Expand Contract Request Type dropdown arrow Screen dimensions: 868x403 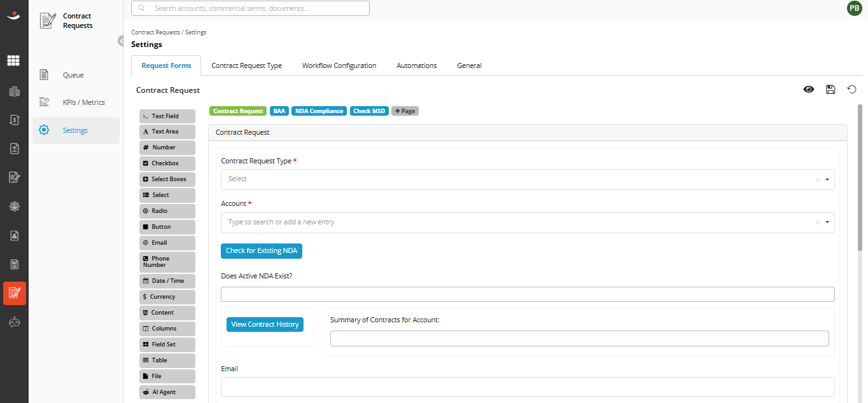tap(827, 180)
